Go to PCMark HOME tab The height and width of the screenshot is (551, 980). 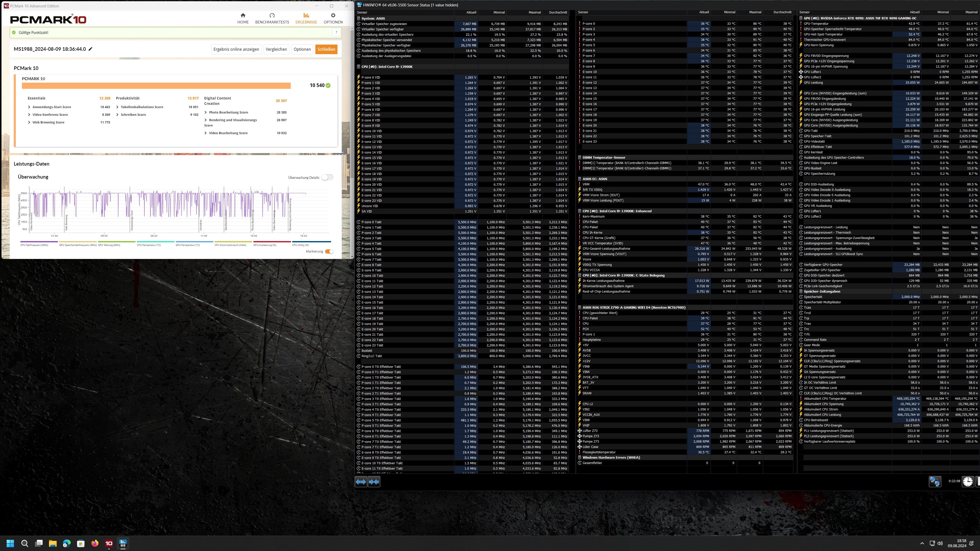point(243,18)
